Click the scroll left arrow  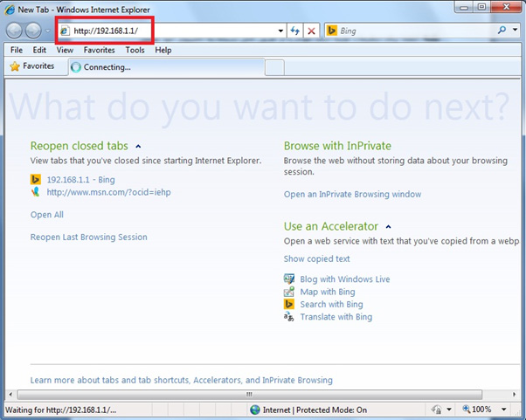[10, 395]
